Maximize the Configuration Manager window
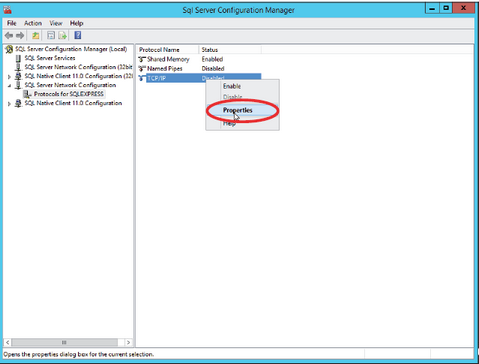 coord(446,8)
